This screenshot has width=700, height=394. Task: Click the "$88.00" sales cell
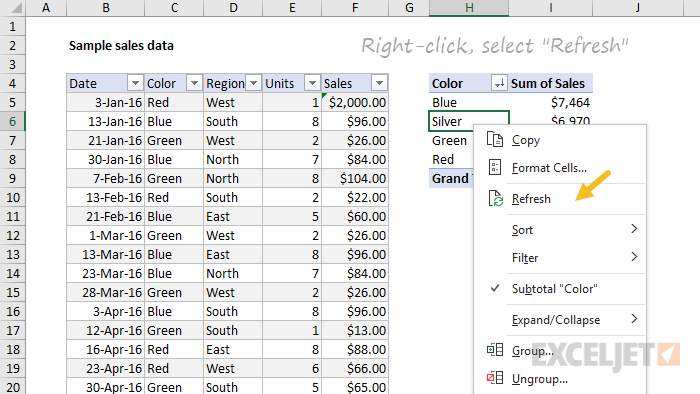point(355,349)
